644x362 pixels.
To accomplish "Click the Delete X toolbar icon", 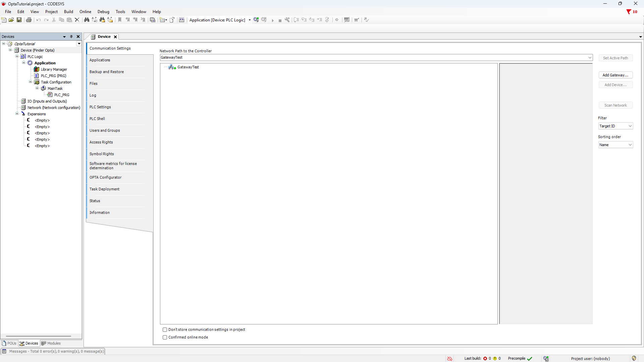I will click(x=77, y=20).
